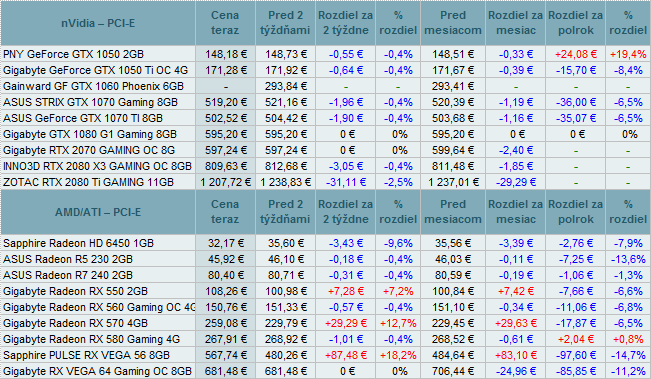Select the Gainward GF GTX 1060 Phoenix 6GB row
Image resolution: width=651 pixels, height=379 pixels.
pos(326,86)
